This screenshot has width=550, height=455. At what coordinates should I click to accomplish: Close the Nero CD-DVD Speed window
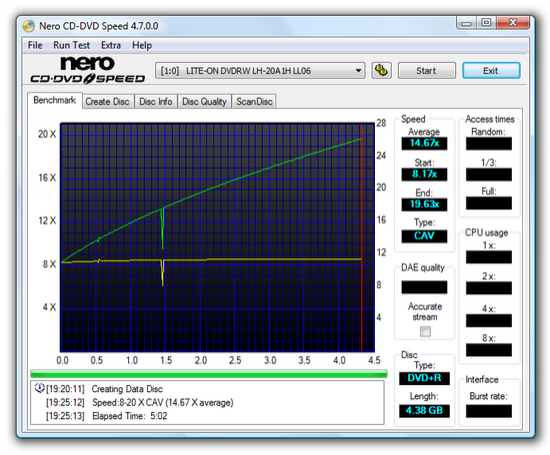click(x=513, y=23)
